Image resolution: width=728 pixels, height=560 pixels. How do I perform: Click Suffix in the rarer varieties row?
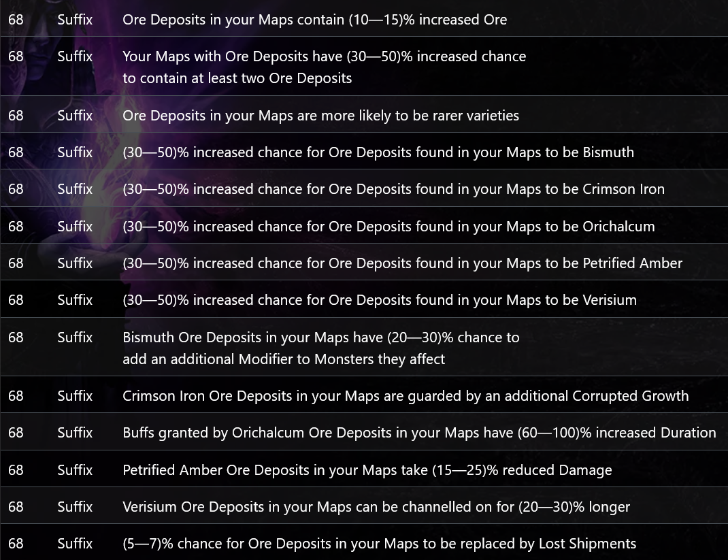76,115
